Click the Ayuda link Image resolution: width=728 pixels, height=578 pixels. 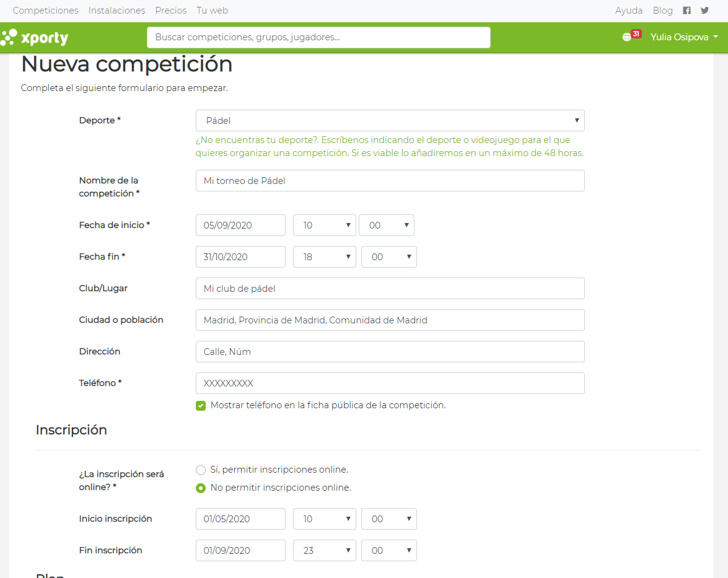coord(629,10)
